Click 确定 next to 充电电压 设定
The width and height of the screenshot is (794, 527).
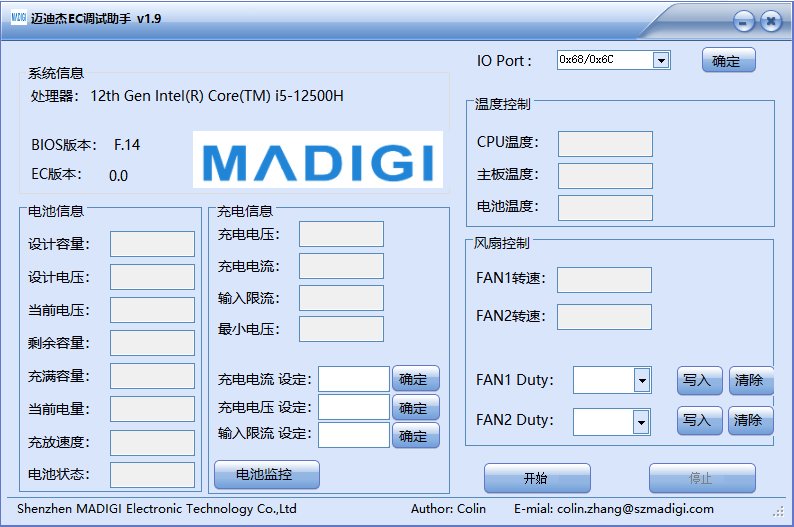[x=415, y=408]
